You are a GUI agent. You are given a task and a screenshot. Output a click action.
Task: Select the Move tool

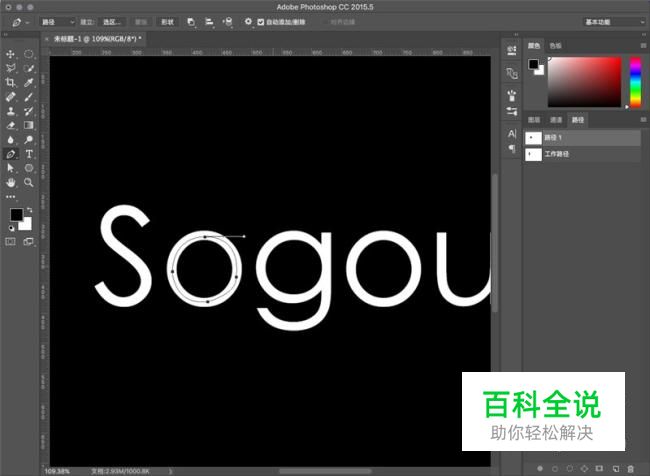[10, 54]
